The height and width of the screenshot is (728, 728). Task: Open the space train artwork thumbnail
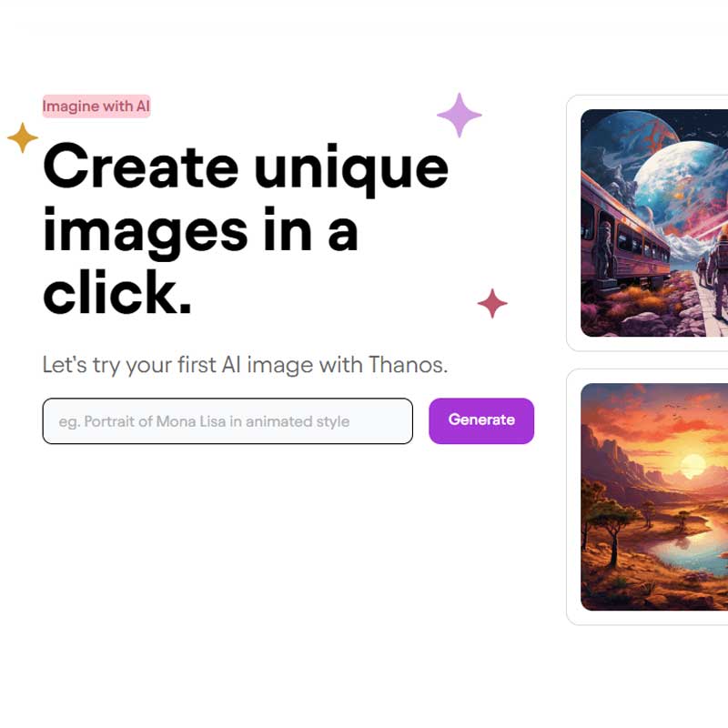654,223
